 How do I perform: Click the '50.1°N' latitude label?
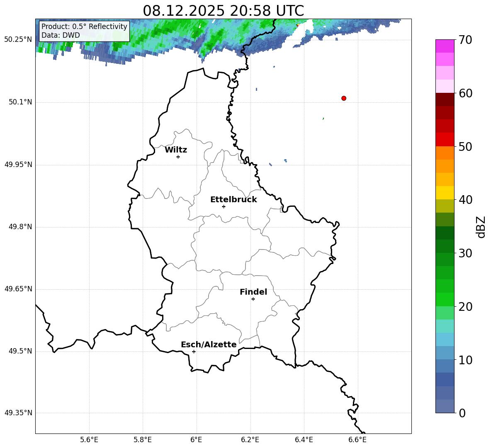coord(20,102)
